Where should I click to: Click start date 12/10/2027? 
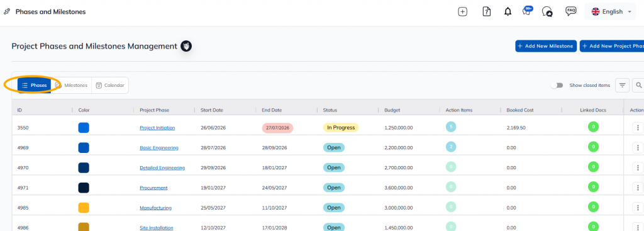click(x=213, y=228)
